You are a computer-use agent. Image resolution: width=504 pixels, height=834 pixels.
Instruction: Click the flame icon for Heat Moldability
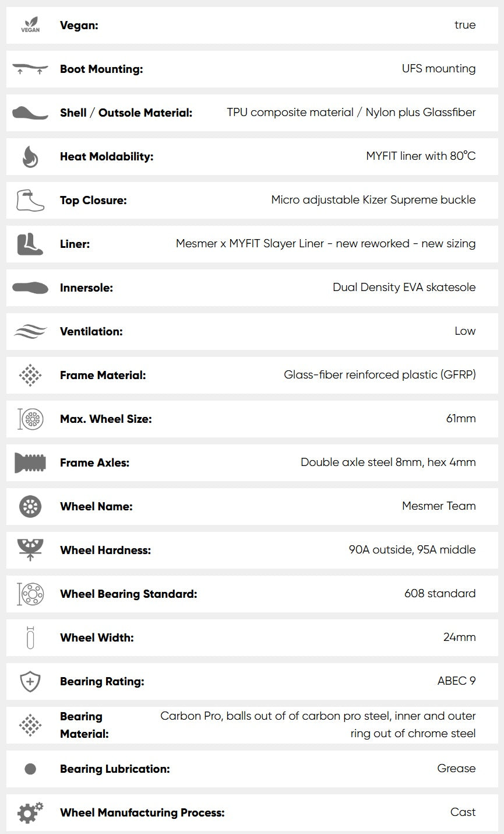[x=30, y=156]
